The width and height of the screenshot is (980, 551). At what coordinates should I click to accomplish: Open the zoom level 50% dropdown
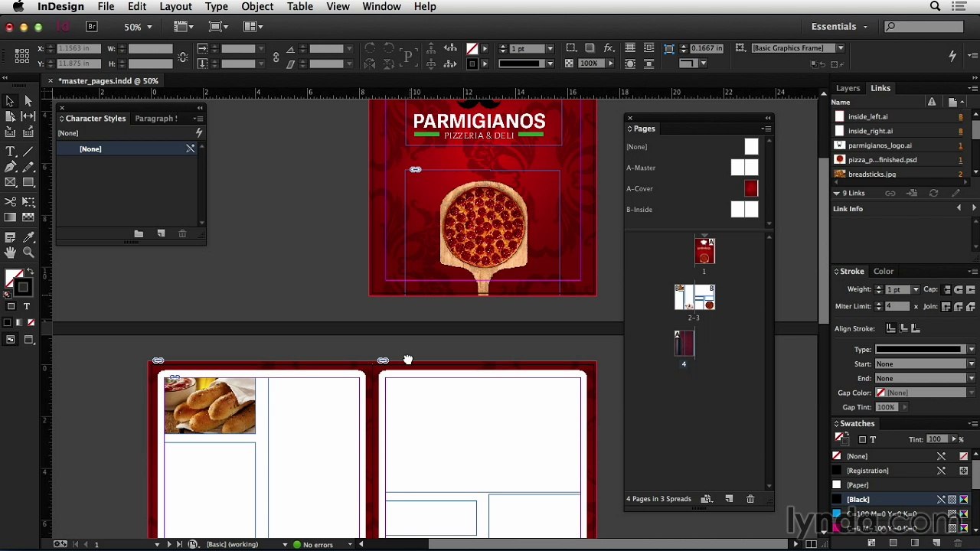pyautogui.click(x=149, y=27)
